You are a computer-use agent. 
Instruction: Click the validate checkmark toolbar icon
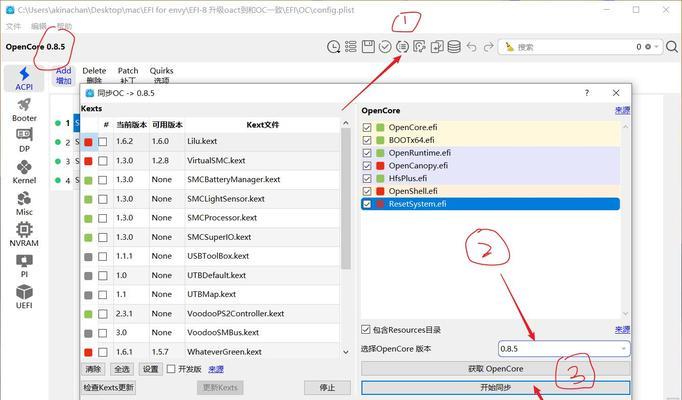coord(385,47)
